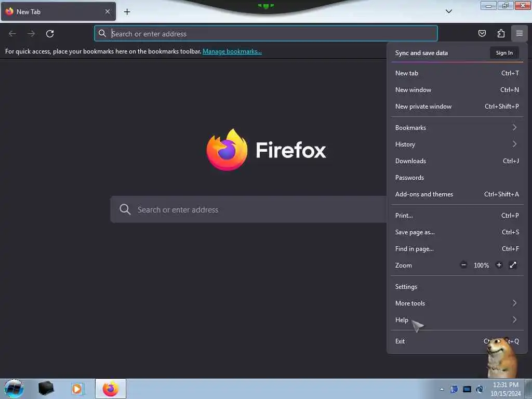532x399 pixels.
Task: Choose New window from the menu
Action: point(457,89)
